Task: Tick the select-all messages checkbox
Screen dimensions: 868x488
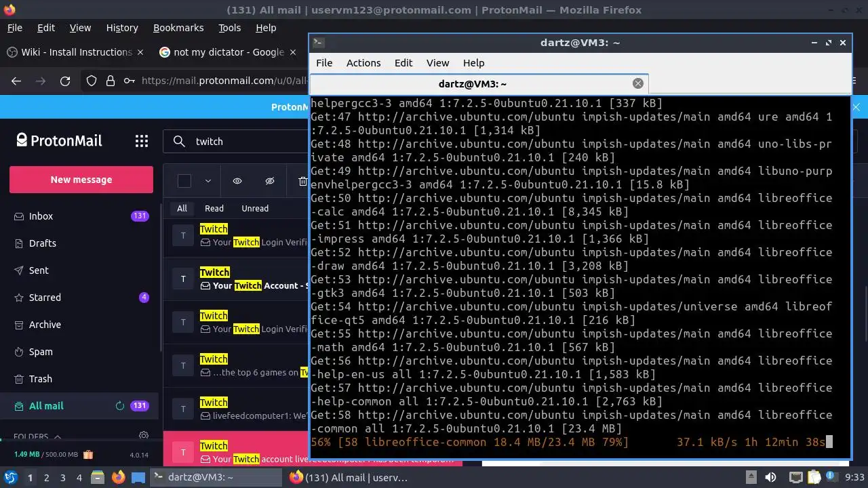Action: [184, 181]
